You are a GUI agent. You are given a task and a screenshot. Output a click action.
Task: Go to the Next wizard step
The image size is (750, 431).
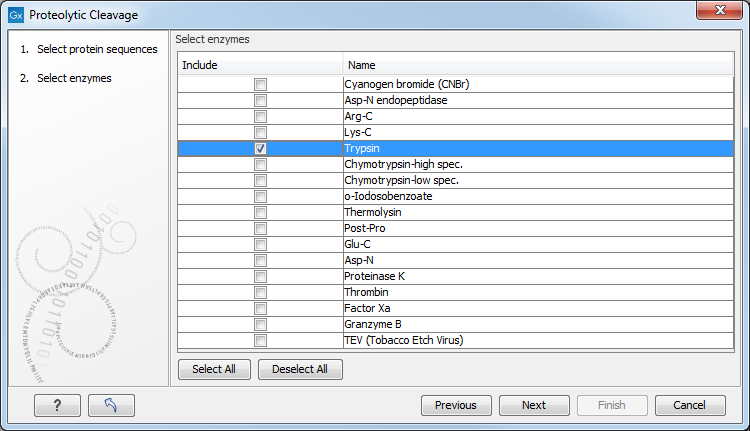[x=534, y=405]
